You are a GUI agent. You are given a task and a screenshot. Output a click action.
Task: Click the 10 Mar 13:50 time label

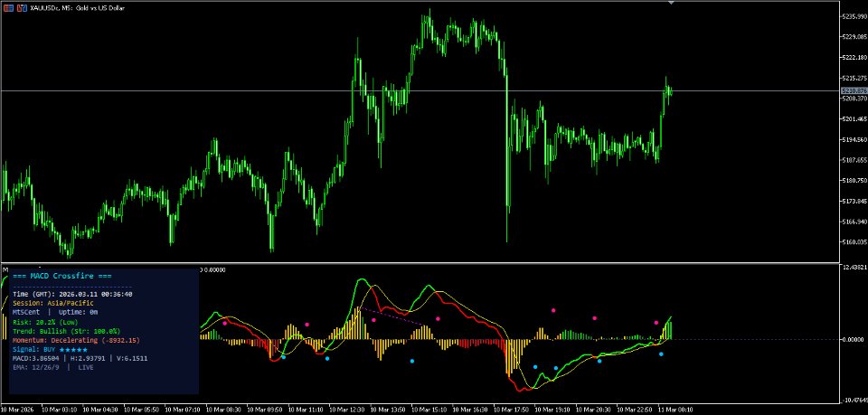pyautogui.click(x=388, y=410)
